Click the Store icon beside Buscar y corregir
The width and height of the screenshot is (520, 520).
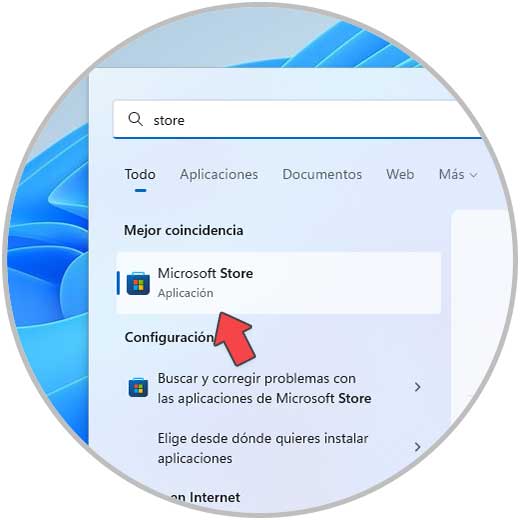click(x=138, y=387)
